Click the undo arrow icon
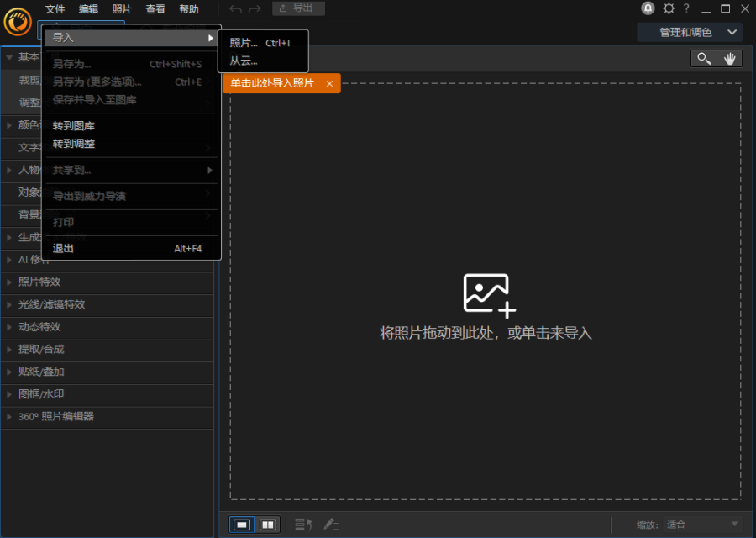 (x=235, y=8)
